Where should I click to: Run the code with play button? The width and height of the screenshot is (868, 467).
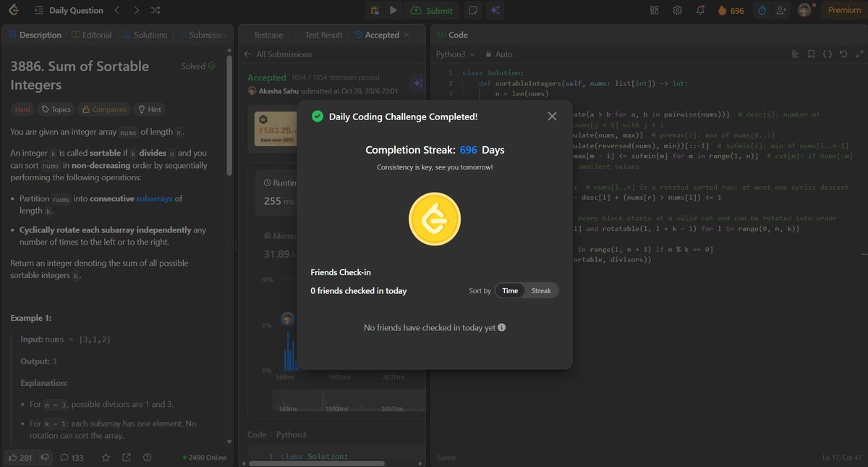click(x=393, y=10)
